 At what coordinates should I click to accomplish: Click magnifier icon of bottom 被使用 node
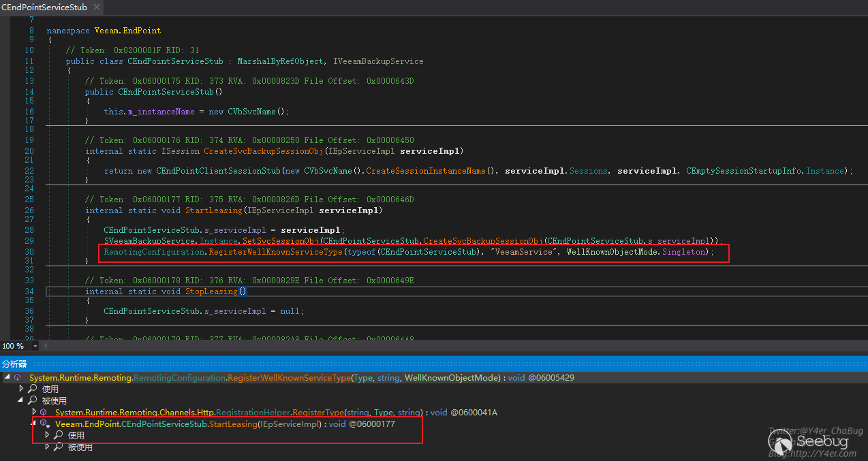pos(59,447)
